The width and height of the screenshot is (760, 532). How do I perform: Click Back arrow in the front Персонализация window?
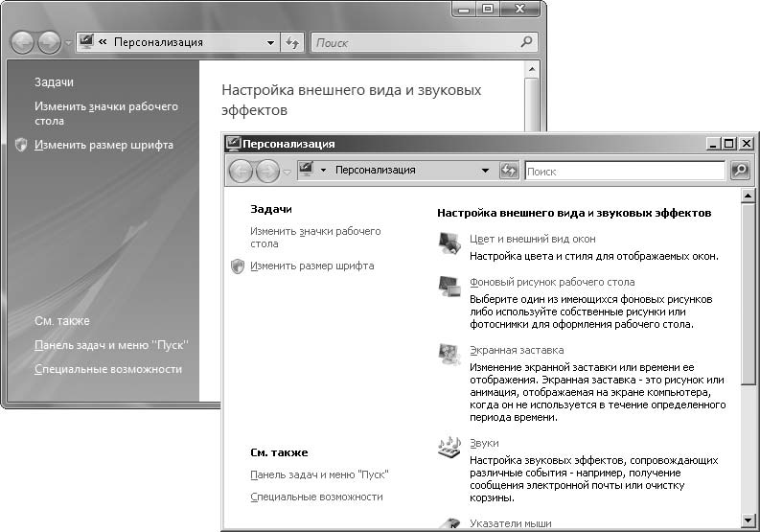pos(241,171)
